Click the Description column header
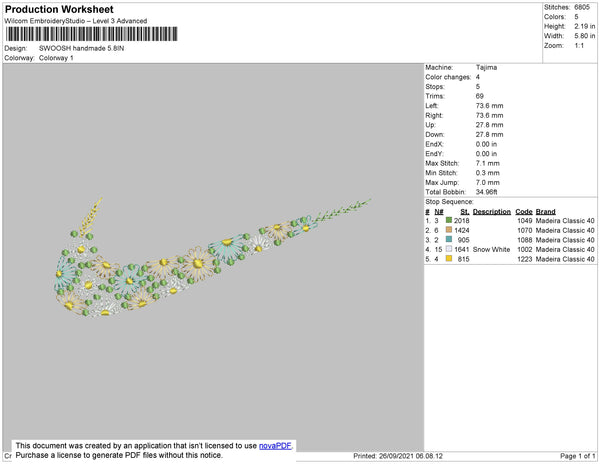 click(492, 212)
